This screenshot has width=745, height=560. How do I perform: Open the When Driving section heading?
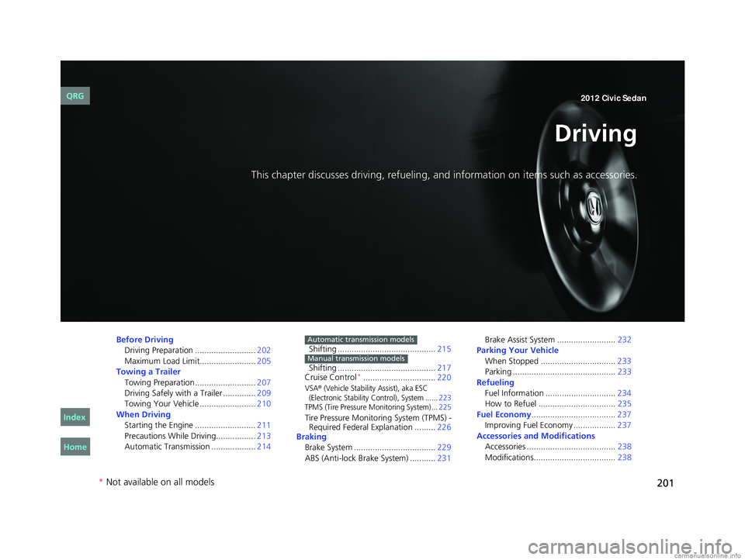tap(144, 414)
